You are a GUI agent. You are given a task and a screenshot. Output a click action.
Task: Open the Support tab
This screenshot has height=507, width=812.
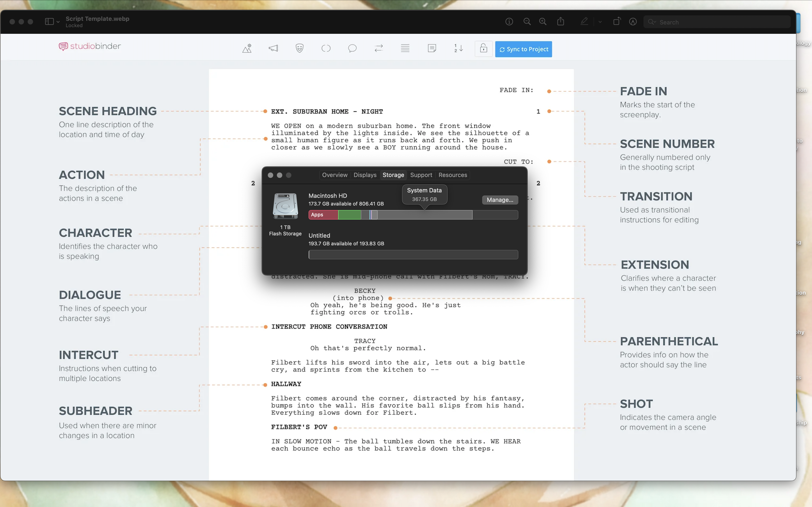pyautogui.click(x=421, y=175)
